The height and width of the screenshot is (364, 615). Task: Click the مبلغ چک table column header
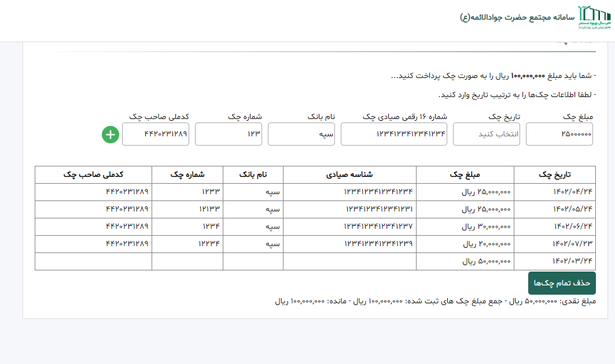coord(465,174)
